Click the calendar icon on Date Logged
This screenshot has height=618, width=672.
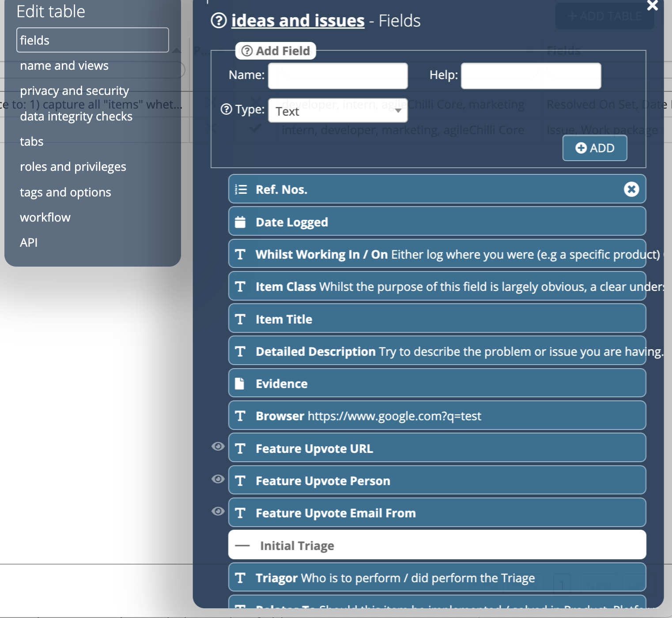pyautogui.click(x=240, y=222)
